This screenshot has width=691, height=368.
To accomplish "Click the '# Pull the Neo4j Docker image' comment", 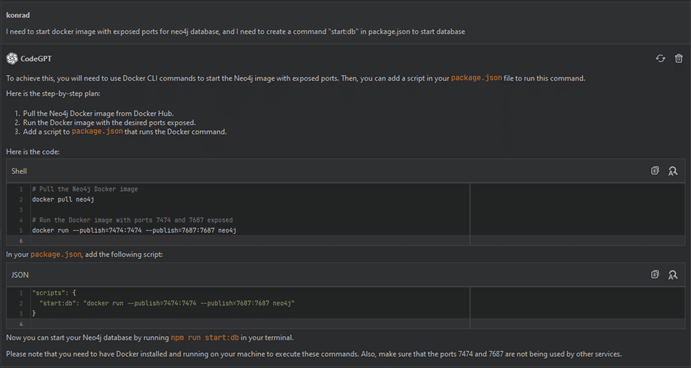I will click(x=85, y=189).
